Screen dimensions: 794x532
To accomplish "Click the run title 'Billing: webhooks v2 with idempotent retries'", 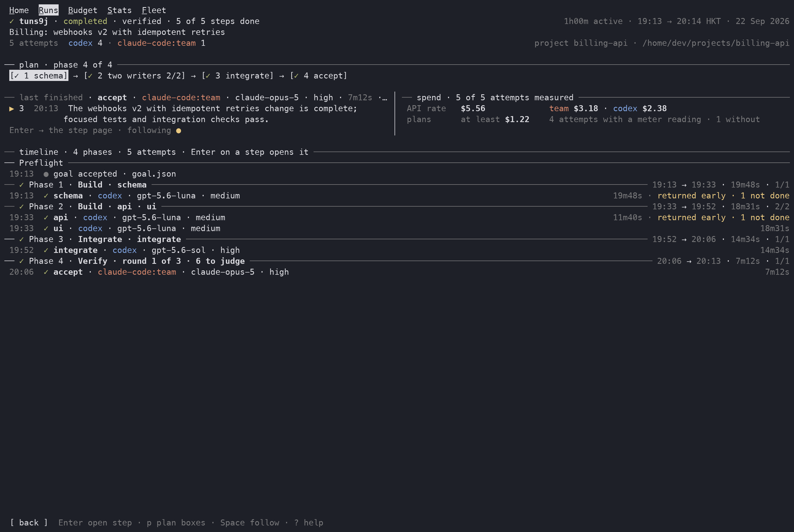I will coord(117,32).
